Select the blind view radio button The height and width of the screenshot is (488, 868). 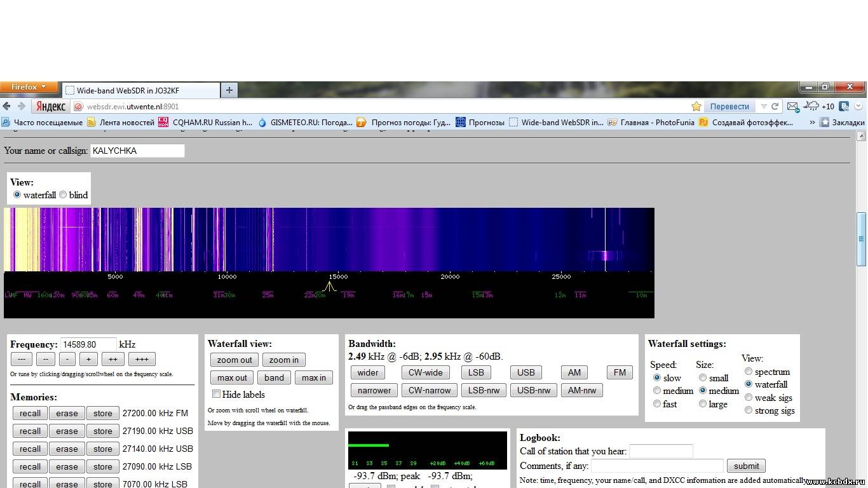click(63, 195)
